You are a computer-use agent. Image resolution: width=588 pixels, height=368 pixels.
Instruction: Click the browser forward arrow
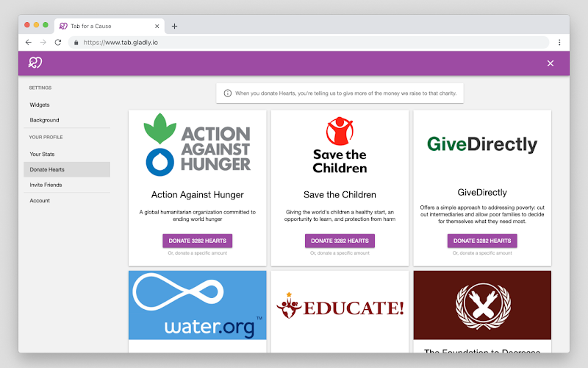pos(43,43)
